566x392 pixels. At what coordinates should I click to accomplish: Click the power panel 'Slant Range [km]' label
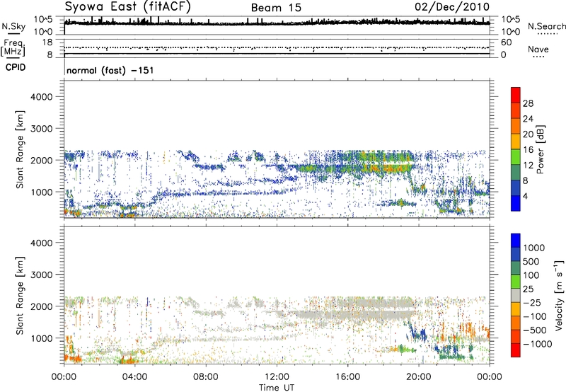point(20,149)
